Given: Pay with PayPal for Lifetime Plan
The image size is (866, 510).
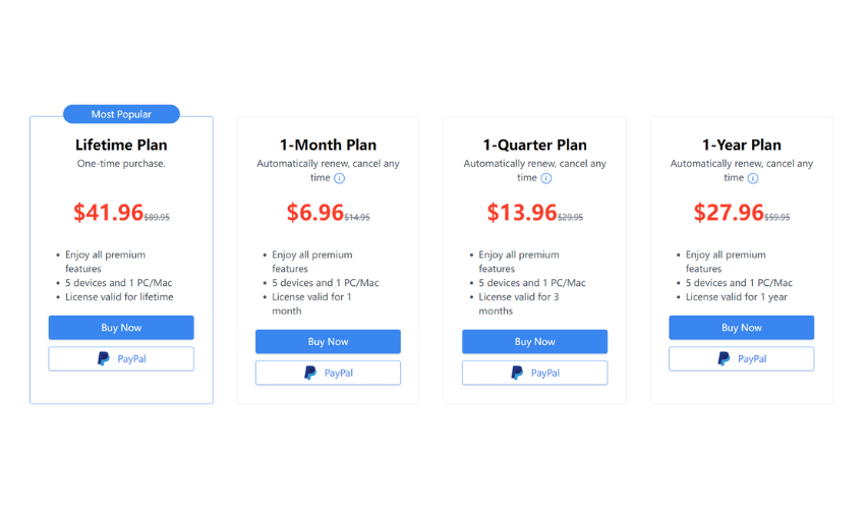Looking at the screenshot, I should pos(121,359).
